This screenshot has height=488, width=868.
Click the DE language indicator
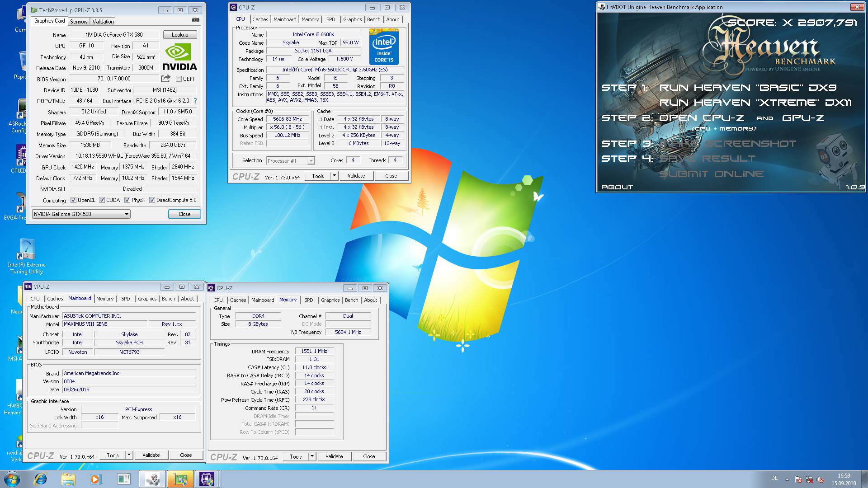coord(774,478)
